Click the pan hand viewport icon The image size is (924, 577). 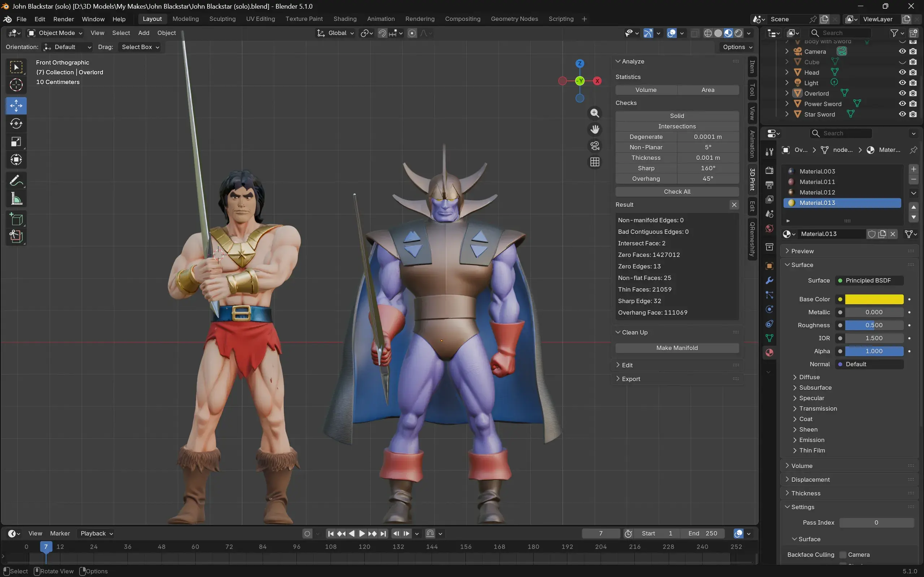(x=595, y=130)
